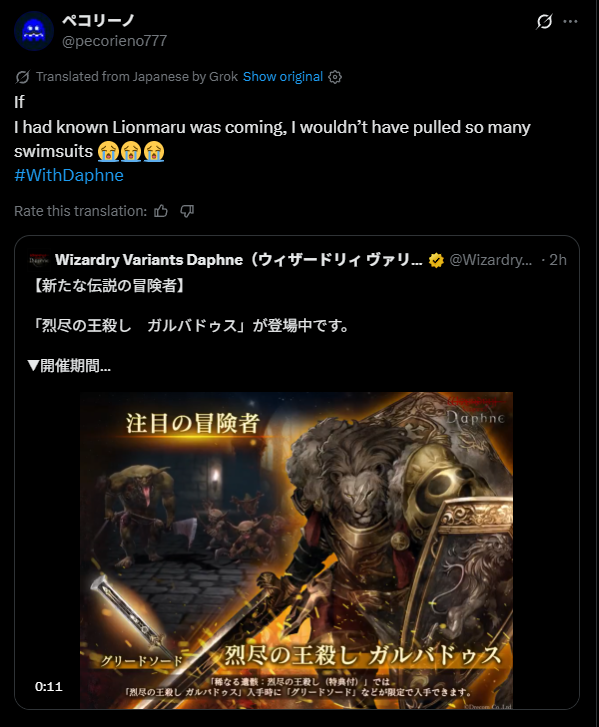
Task: Open the #WithDaphne hashtag
Action: [69, 175]
